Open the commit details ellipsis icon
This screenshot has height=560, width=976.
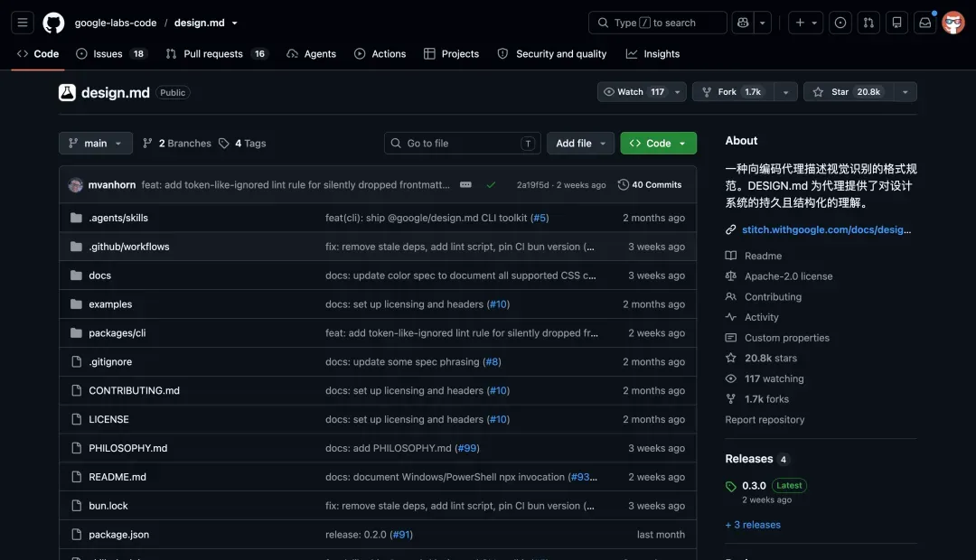pyautogui.click(x=465, y=185)
